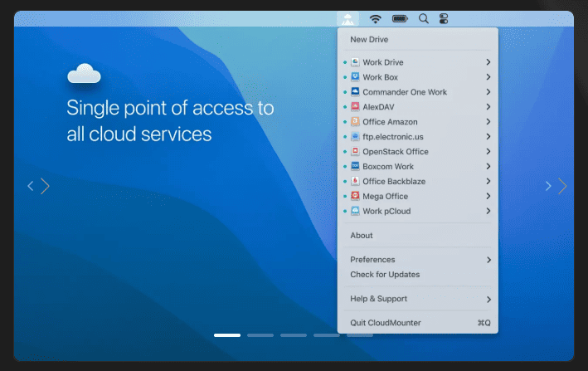Expand the Preferences submenu chevron
This screenshot has height=371, width=588.
[x=488, y=260]
